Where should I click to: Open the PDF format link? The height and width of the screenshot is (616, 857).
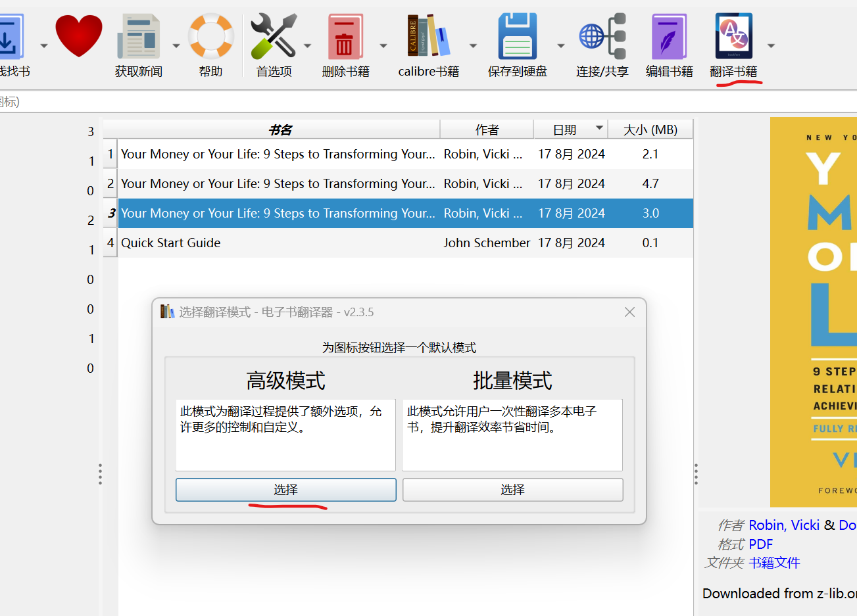(761, 544)
